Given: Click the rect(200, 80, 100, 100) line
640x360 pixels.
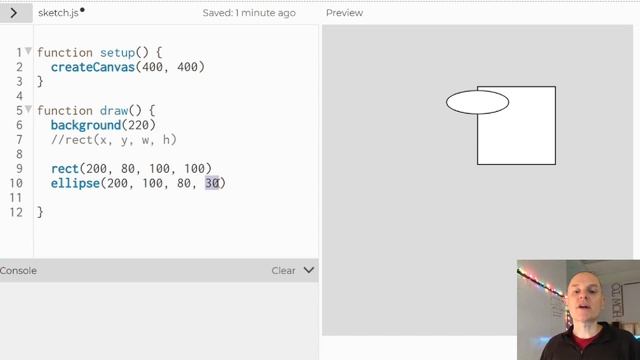Looking at the screenshot, I should point(131,169).
